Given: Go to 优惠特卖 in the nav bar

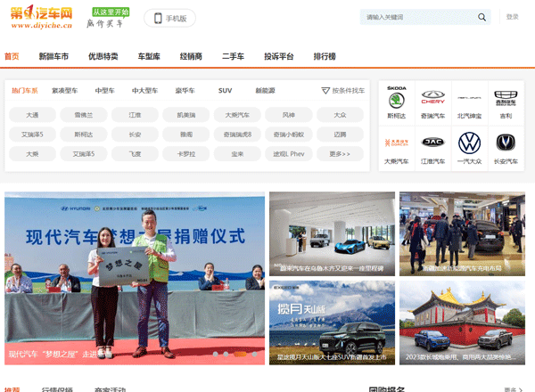Looking at the screenshot, I should coord(103,57).
